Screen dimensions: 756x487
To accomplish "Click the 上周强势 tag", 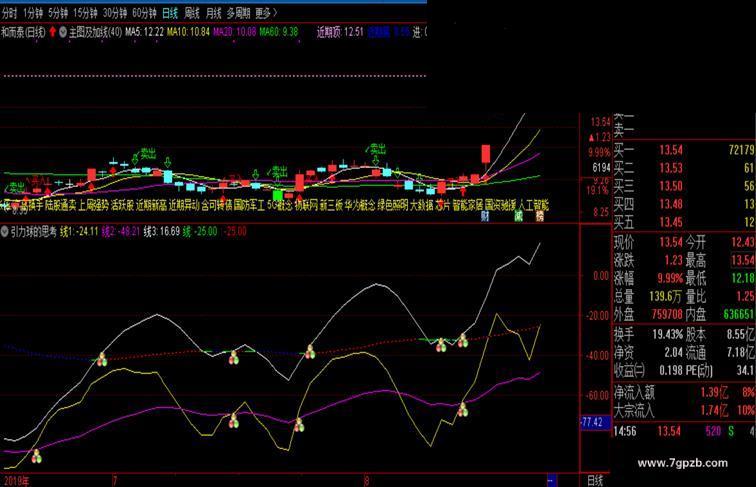I will click(94, 206).
